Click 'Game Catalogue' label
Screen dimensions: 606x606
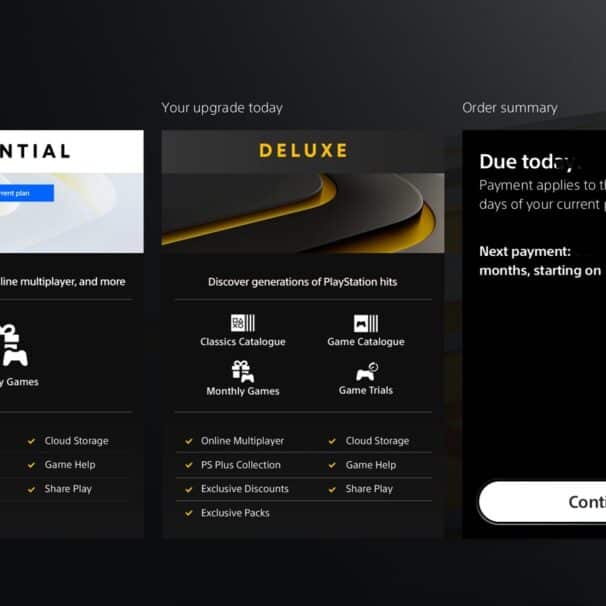click(x=366, y=342)
